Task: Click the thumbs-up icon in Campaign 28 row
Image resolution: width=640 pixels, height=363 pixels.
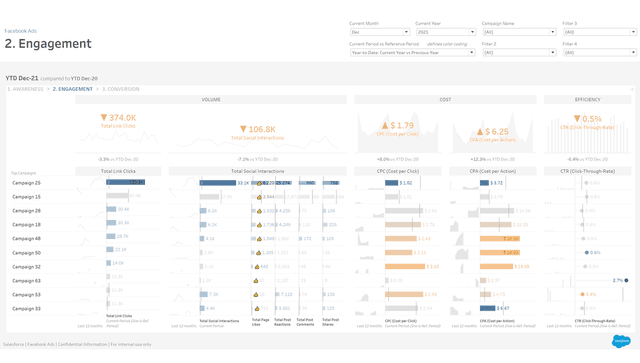Action: pos(259,211)
